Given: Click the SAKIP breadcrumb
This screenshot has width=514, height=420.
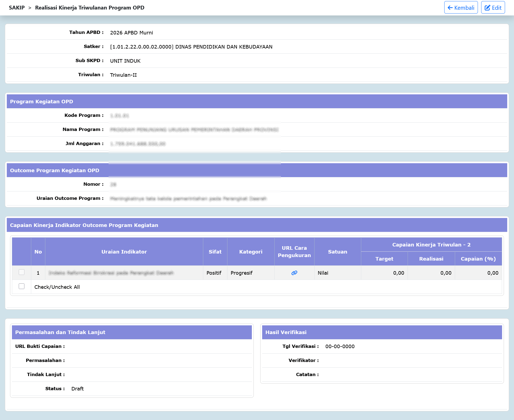Looking at the screenshot, I should (17, 8).
